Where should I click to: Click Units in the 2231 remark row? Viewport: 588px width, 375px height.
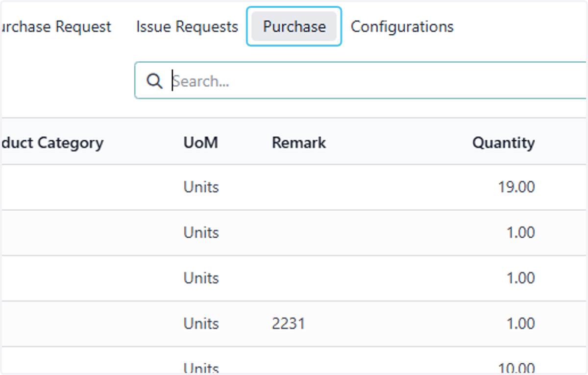(x=201, y=324)
